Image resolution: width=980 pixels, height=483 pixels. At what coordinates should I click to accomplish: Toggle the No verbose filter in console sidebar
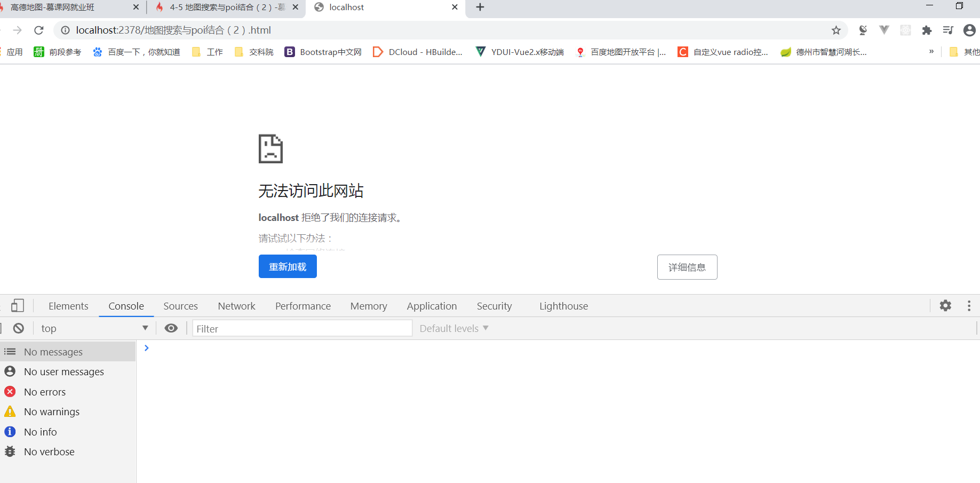point(49,451)
